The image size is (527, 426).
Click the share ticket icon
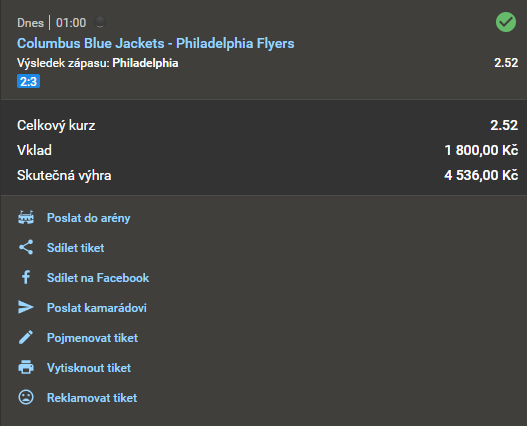point(26,247)
